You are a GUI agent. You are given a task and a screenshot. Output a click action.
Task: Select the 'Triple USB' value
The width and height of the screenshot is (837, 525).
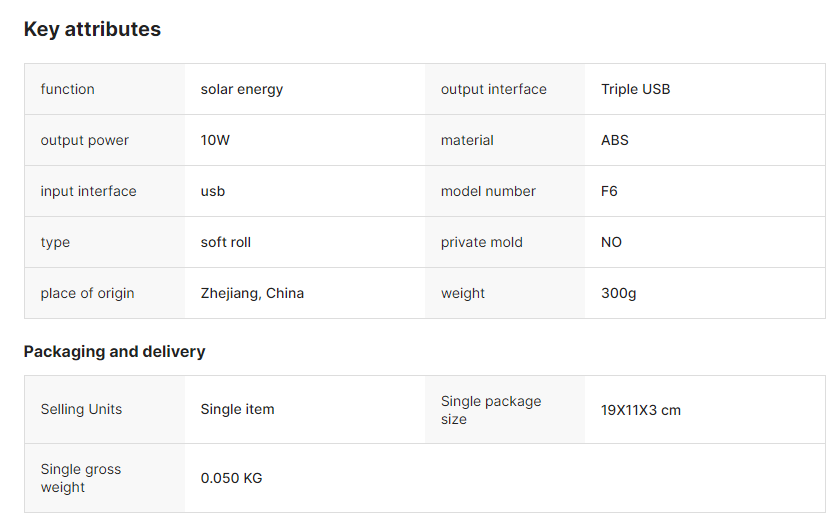click(635, 89)
